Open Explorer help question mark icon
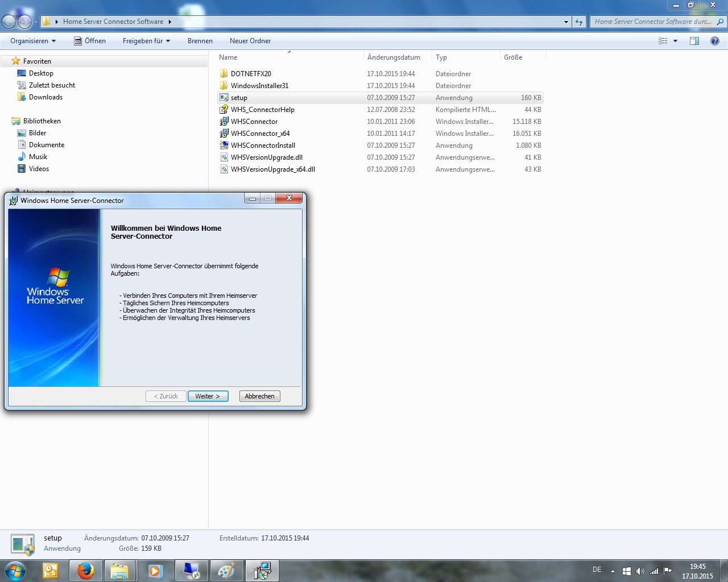Screen dimensions: 728x582 coord(715,41)
